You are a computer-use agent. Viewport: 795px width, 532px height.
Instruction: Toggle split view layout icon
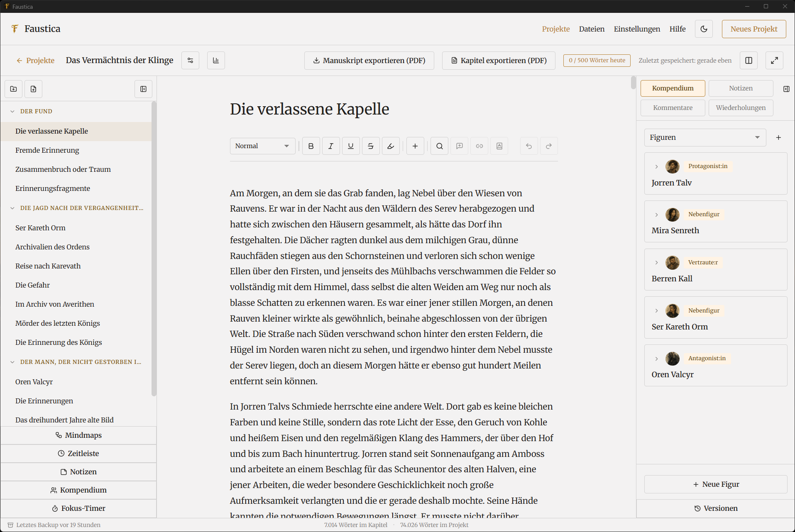point(749,61)
